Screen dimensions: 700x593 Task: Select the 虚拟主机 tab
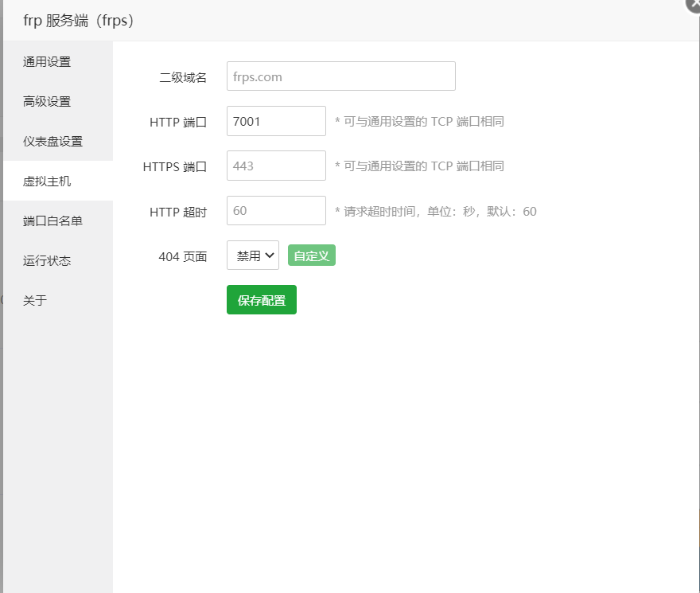coord(58,181)
